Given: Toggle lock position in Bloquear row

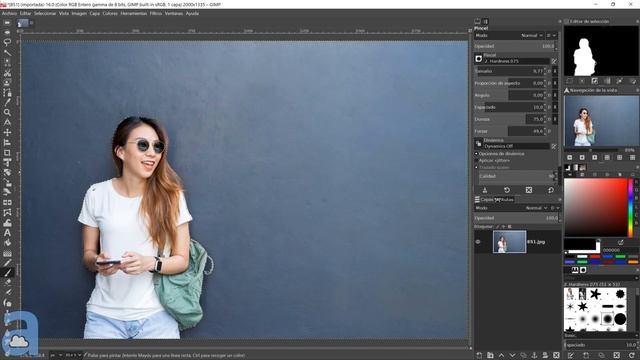Looking at the screenshot, I should coord(504,227).
